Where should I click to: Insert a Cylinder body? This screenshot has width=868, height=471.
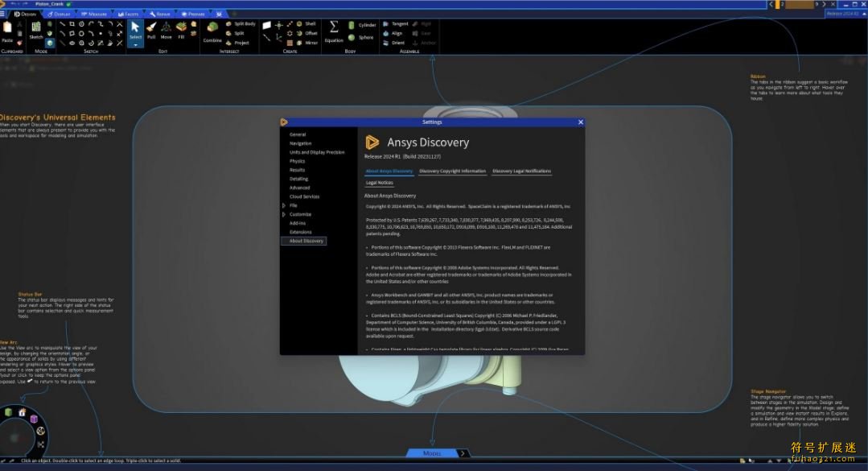point(362,25)
